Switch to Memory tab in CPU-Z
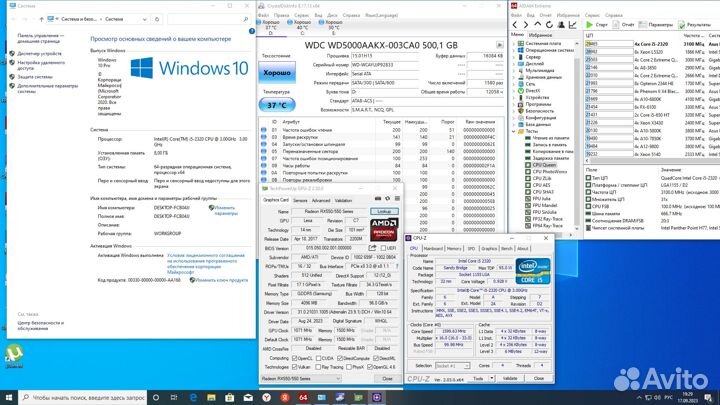This screenshot has height=405, width=720. (454, 248)
